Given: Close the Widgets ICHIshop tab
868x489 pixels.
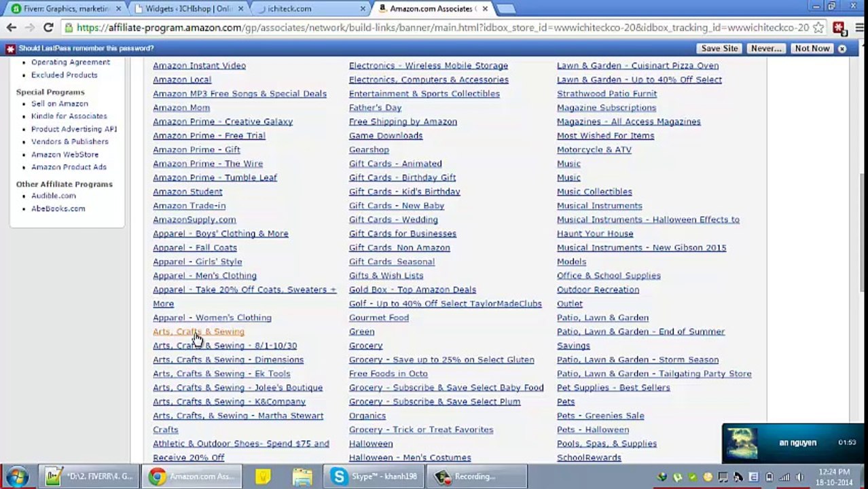Looking at the screenshot, I should (x=241, y=9).
